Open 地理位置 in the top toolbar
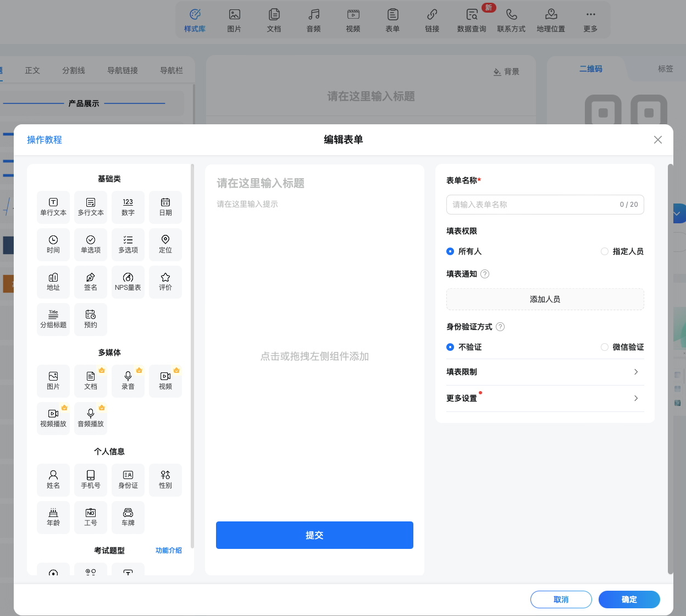This screenshot has width=686, height=616. [x=551, y=20]
